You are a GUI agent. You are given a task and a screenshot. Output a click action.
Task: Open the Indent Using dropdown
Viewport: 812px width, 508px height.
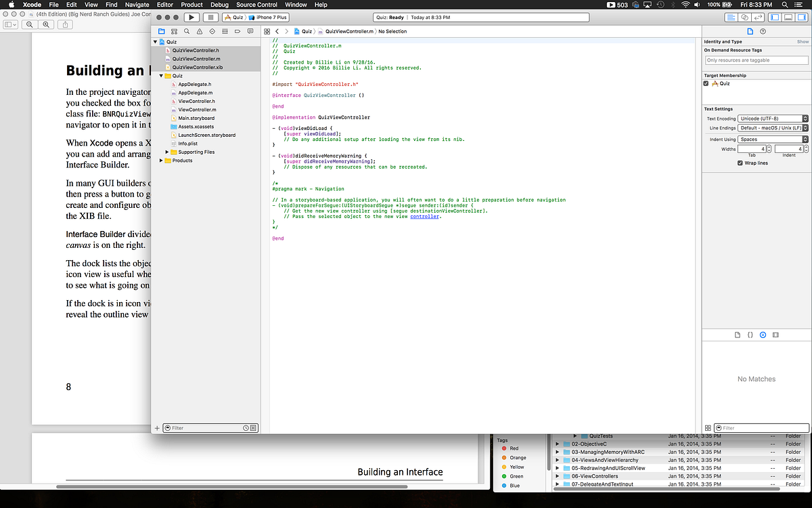[773, 140]
